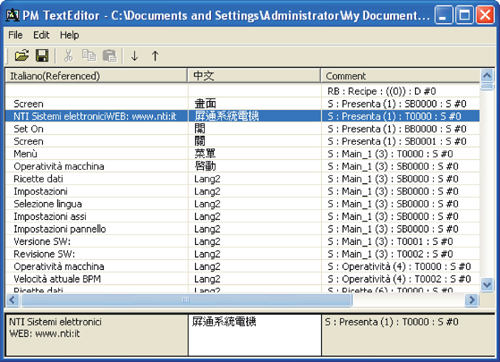Click comment 'S : Operatività (4) : T0000 : S #0'

pos(399,266)
